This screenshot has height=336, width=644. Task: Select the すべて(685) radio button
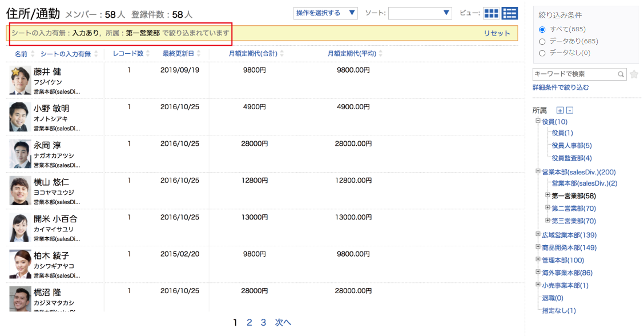coord(542,30)
